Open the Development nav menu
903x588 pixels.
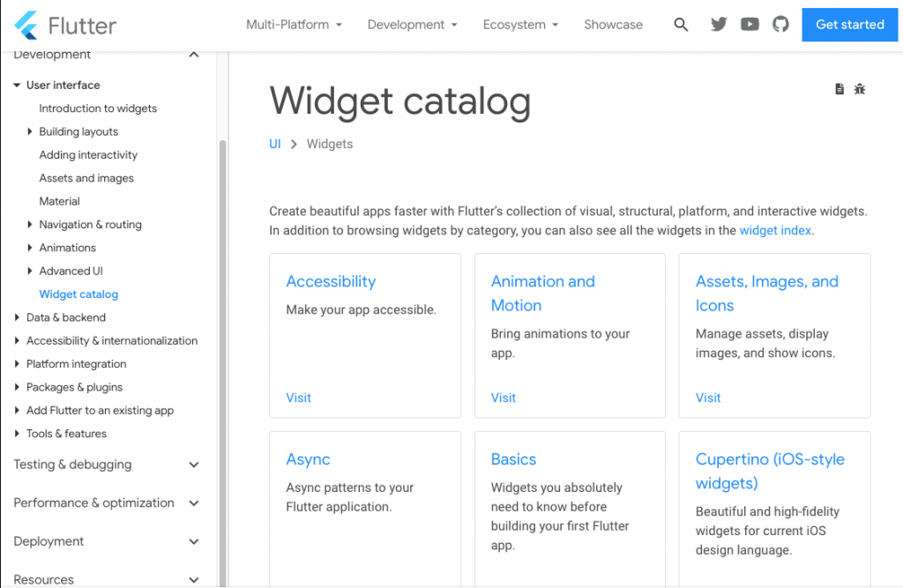412,25
